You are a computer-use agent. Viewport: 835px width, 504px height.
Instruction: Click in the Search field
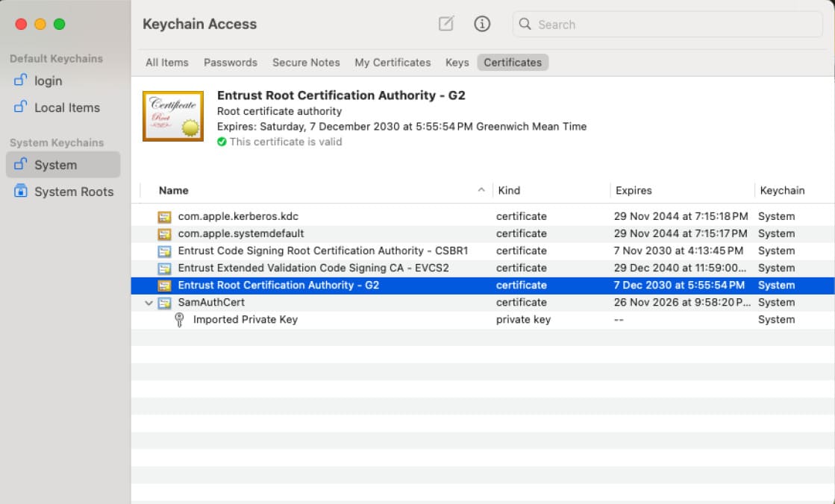(672, 25)
